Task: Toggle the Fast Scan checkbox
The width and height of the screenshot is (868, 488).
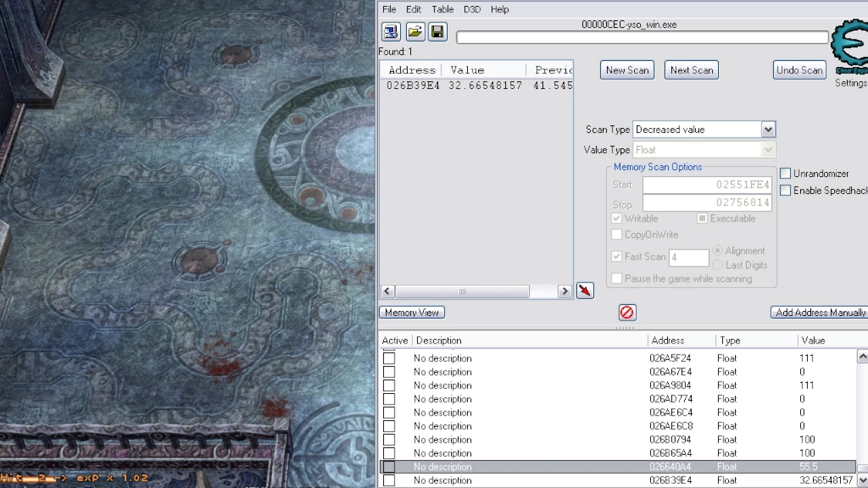Action: pyautogui.click(x=616, y=256)
